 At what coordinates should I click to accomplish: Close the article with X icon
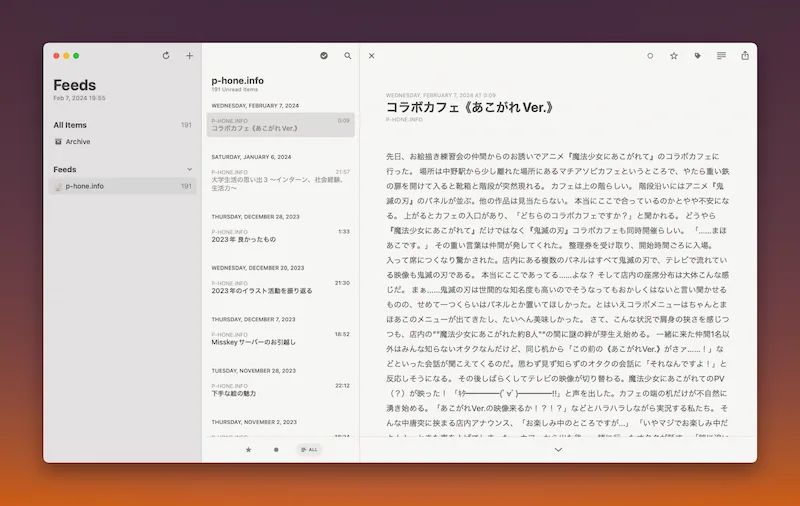coord(371,56)
